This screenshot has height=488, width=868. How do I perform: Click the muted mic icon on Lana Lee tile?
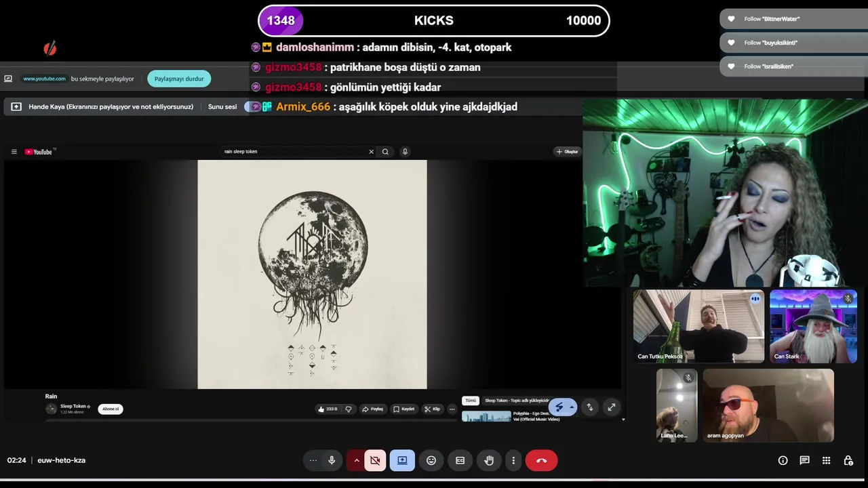click(688, 378)
